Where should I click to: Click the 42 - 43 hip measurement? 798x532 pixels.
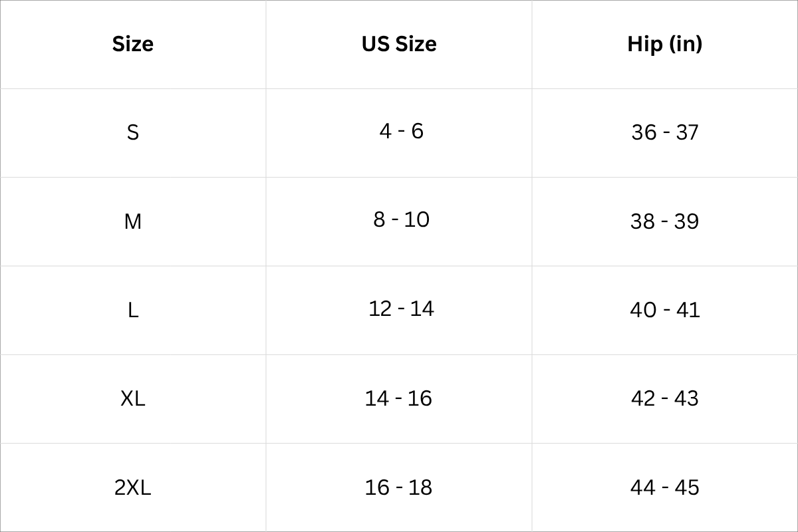click(x=665, y=398)
